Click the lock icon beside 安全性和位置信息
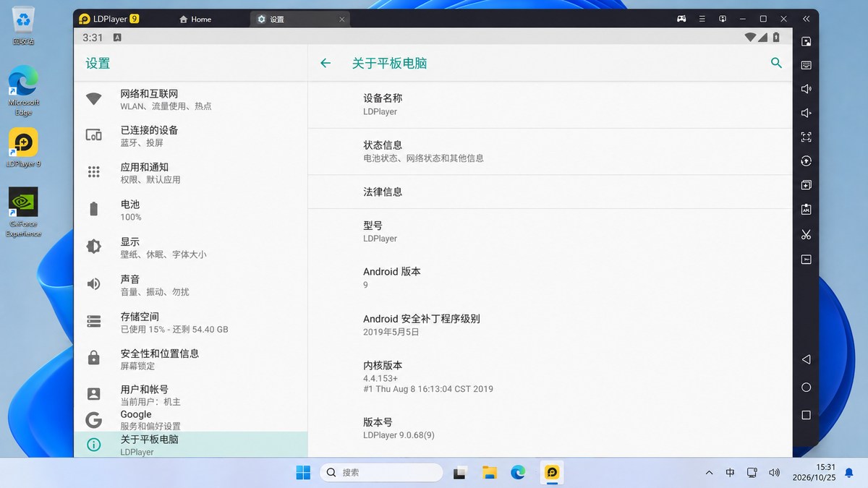This screenshot has height=488, width=868. (x=94, y=358)
